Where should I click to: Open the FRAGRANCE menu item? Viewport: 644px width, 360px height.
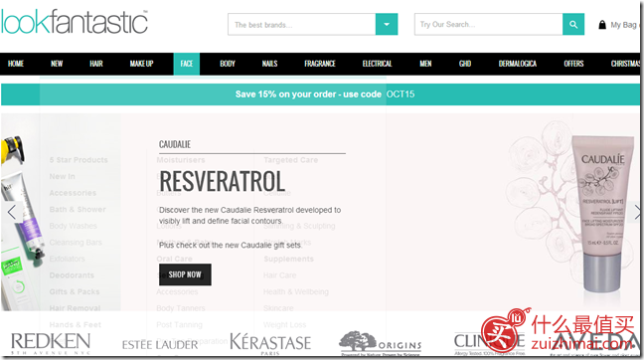320,64
